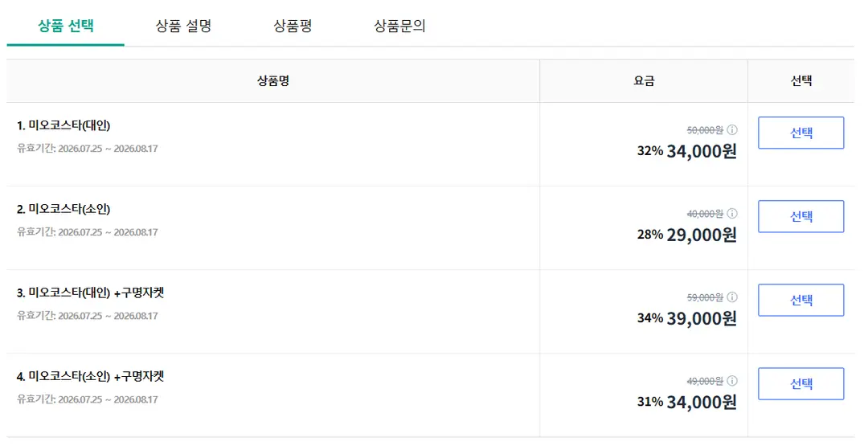Click the 요금 column header

(x=644, y=81)
